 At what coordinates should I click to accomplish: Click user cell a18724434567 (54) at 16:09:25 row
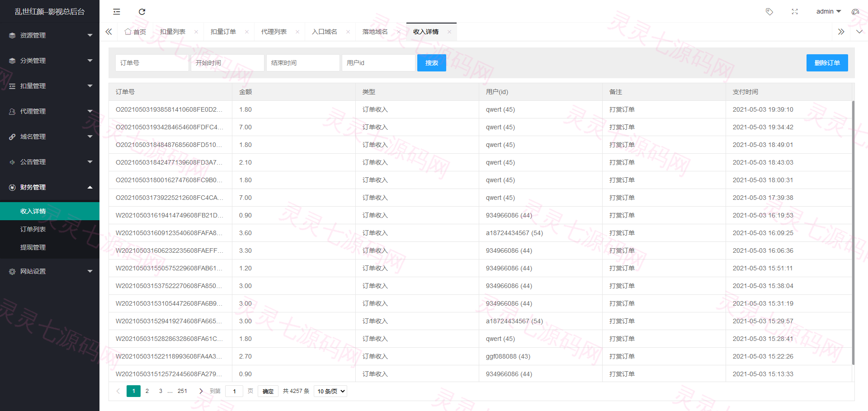click(541, 233)
